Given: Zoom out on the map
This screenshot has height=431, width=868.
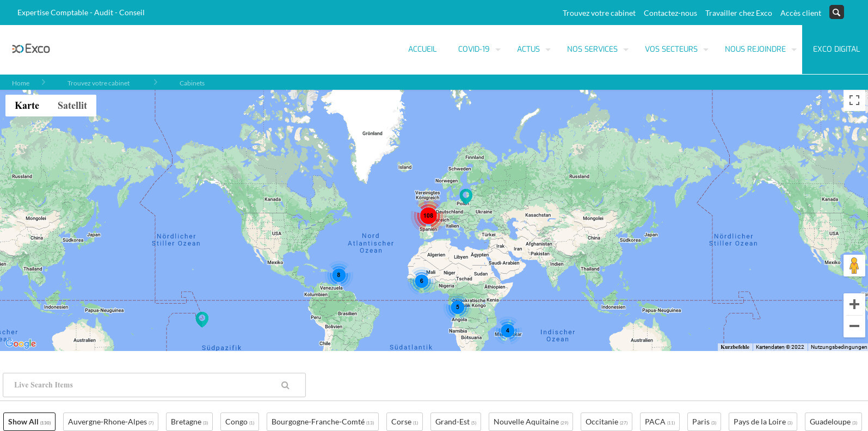Looking at the screenshot, I should (854, 326).
